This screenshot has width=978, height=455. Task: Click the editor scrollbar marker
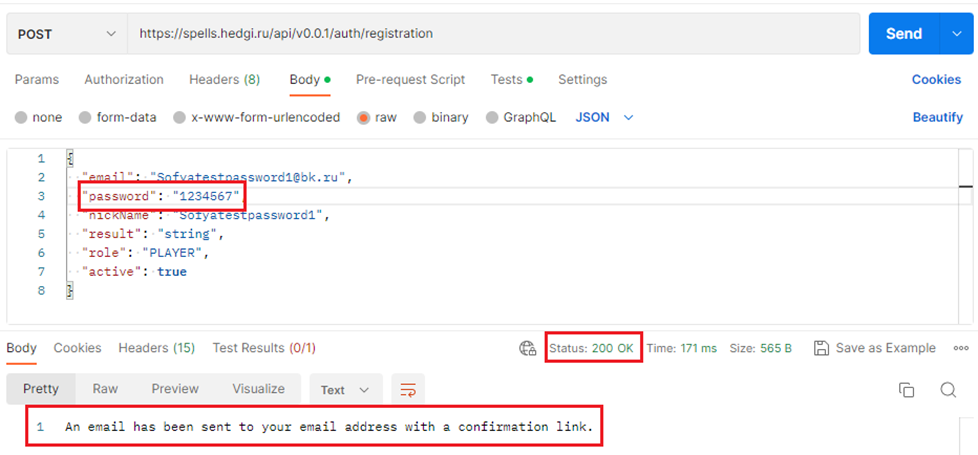click(966, 187)
